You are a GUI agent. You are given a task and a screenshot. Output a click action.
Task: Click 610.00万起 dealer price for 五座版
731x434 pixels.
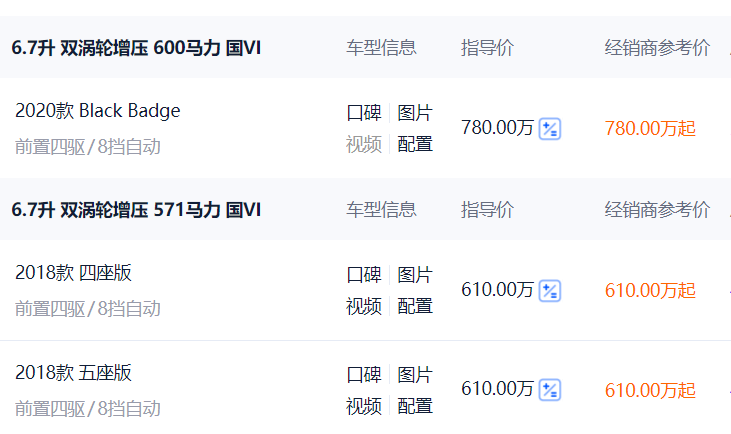pyautogui.click(x=650, y=390)
